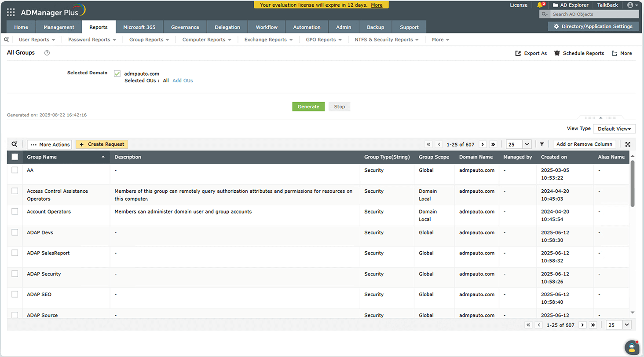Open the user account avatar menu

[x=633, y=5]
